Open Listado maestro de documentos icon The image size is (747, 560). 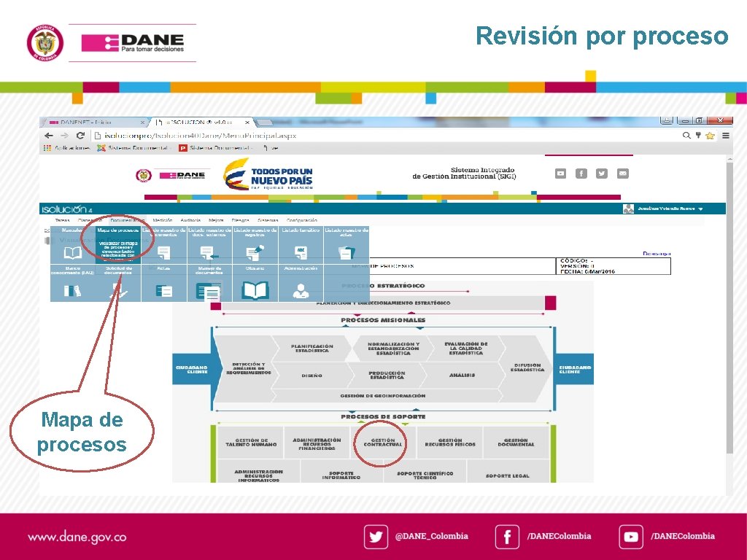[163, 253]
